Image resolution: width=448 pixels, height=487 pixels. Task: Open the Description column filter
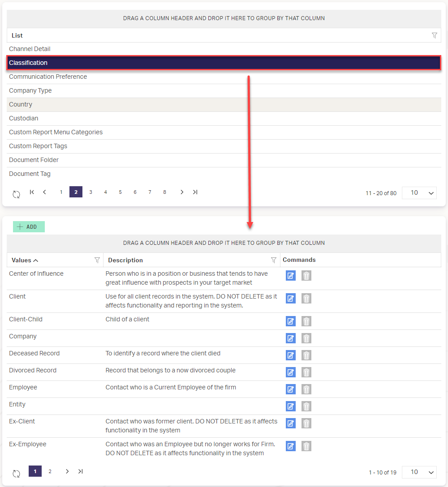point(274,260)
